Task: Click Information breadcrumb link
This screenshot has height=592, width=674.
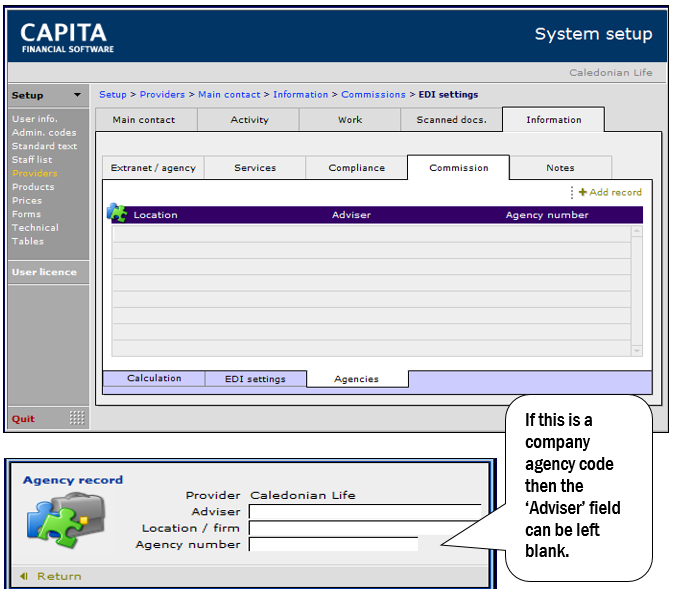Action: tap(300, 95)
